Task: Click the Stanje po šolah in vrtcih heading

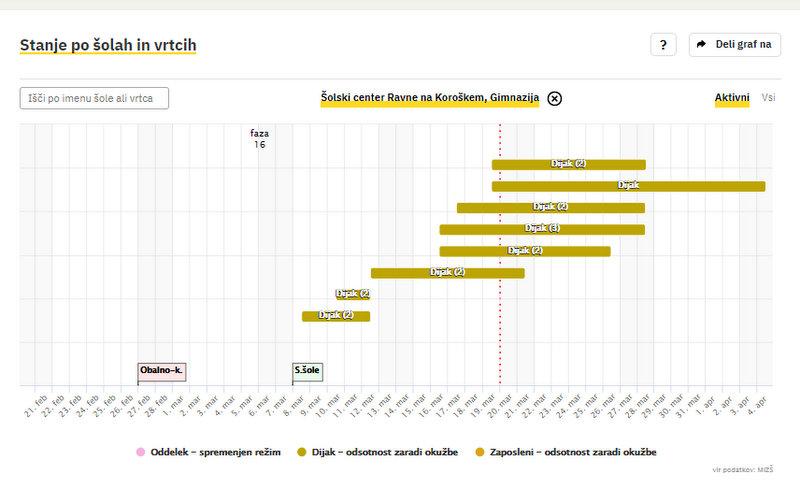Action: 108,45
